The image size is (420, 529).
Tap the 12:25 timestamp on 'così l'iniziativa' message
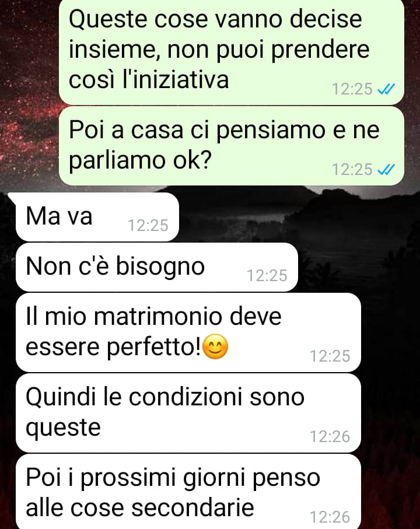tap(352, 89)
